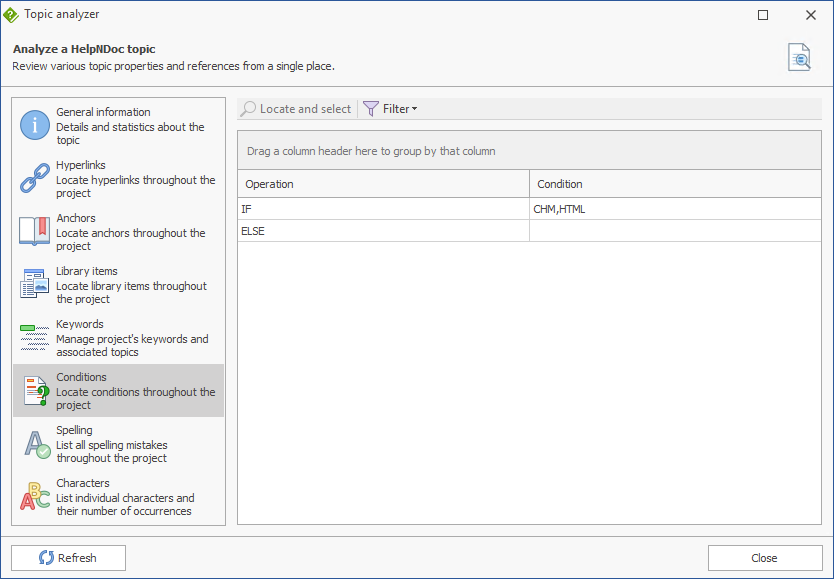Click the Filter funnel icon
This screenshot has width=834, height=579.
click(371, 109)
